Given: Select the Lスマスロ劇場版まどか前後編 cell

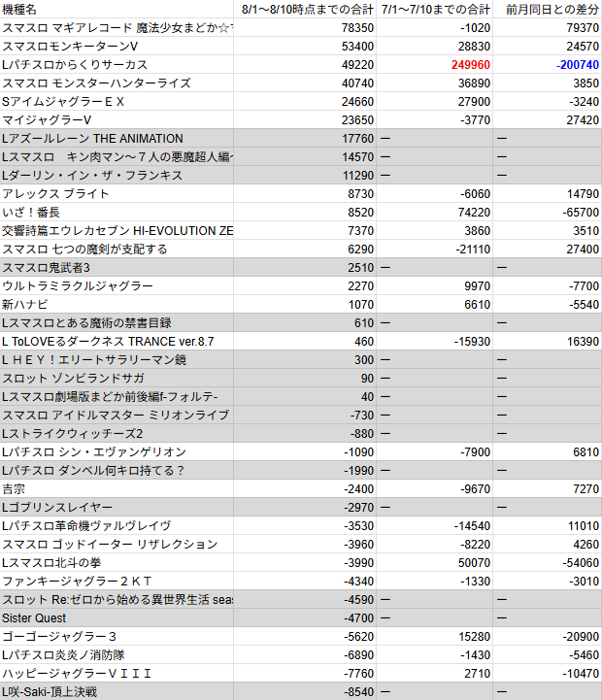Looking at the screenshot, I should (x=117, y=396).
